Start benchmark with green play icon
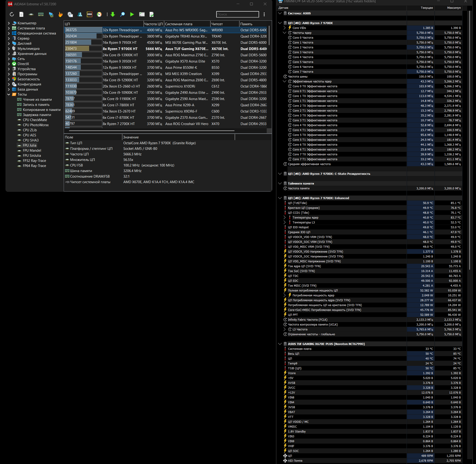This screenshot has height=464, width=476. [x=132, y=14]
